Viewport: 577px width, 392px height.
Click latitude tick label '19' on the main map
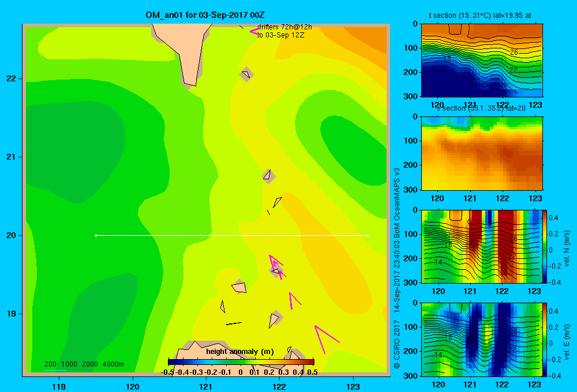click(x=11, y=314)
